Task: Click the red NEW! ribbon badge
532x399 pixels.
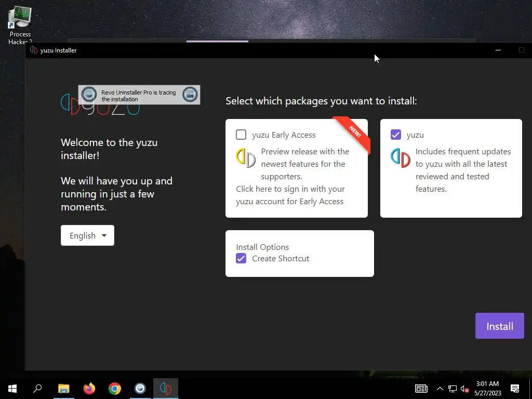Action: tap(353, 133)
